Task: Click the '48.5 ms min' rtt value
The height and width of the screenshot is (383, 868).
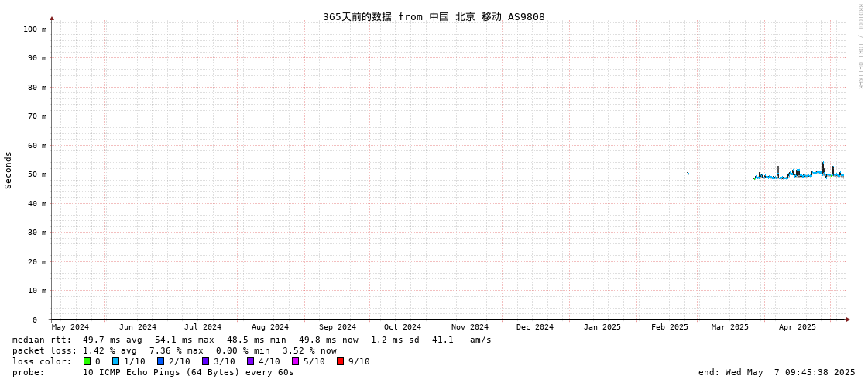Action: 256,340
